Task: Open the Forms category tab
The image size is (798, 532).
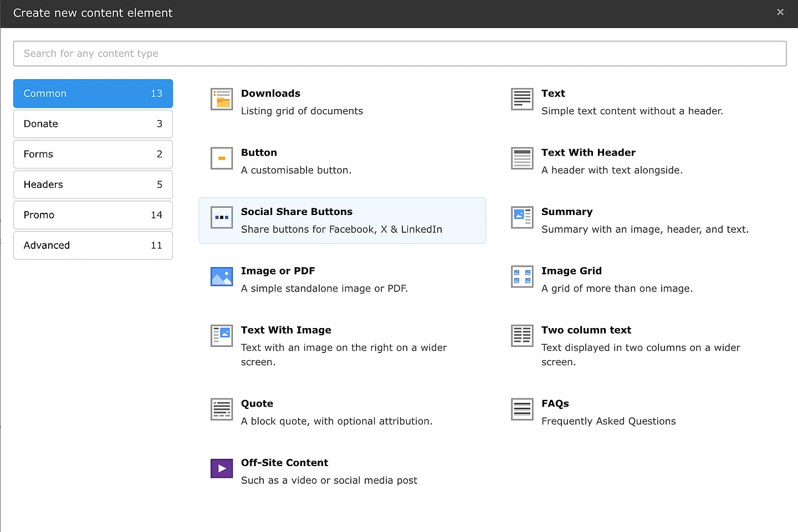Action: [93, 155]
